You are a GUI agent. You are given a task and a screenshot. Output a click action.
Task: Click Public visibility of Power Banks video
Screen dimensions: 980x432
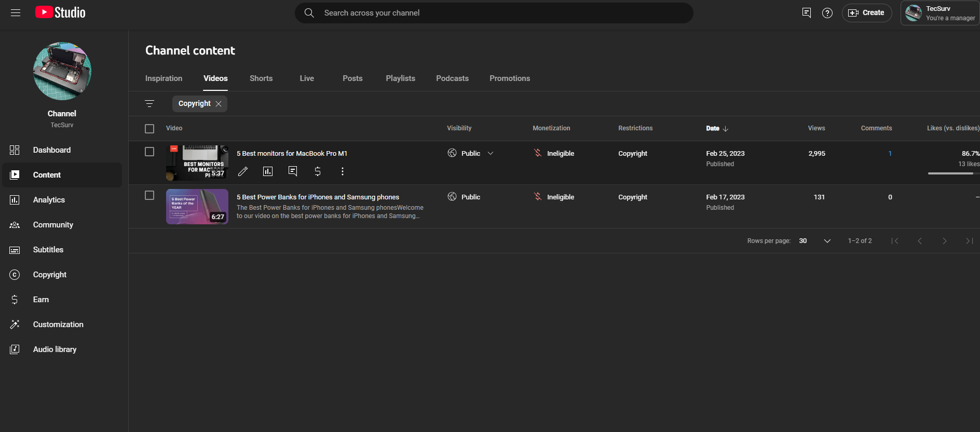point(464,197)
